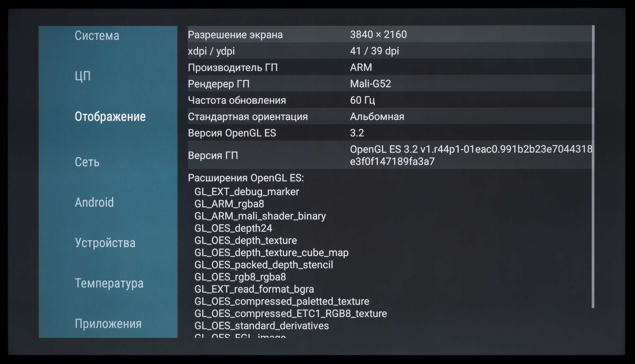
Task: Click the GL_OES_compressed_ETC1_RGB8_texture entry
Action: pyautogui.click(x=291, y=314)
